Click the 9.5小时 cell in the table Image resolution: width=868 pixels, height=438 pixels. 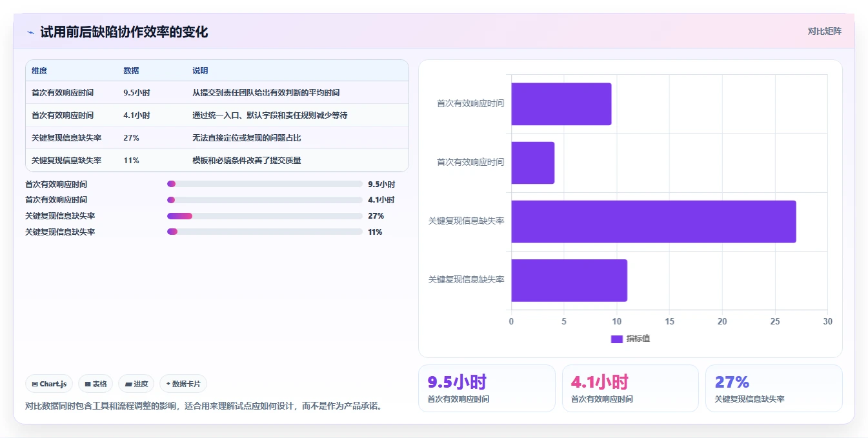137,93
